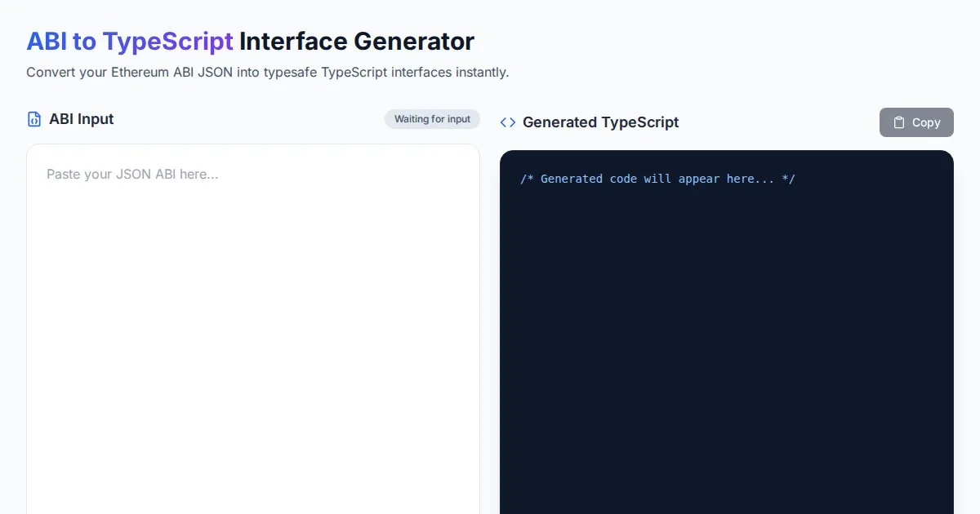Click the word 'ABI' at the title start

click(x=47, y=41)
